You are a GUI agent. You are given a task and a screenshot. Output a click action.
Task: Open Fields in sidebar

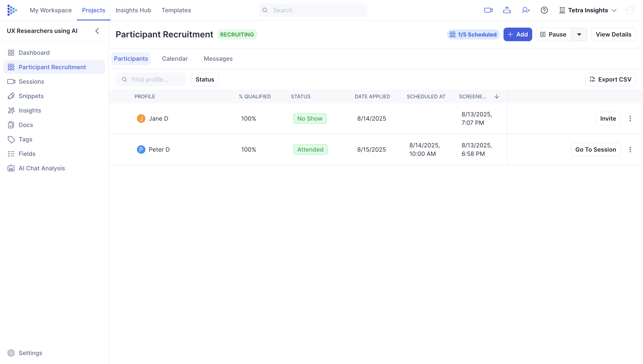(x=54, y=154)
